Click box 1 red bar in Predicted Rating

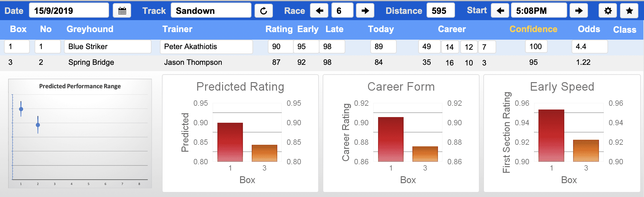pos(230,142)
